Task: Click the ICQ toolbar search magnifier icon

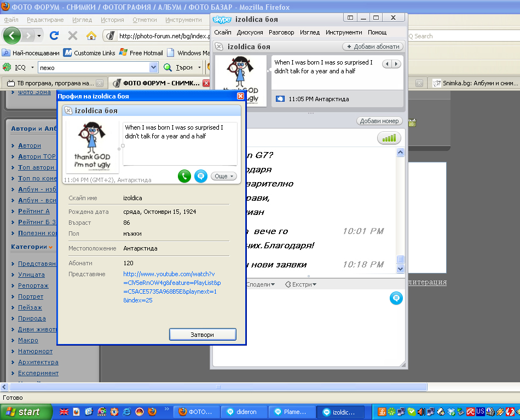Action: coord(169,67)
